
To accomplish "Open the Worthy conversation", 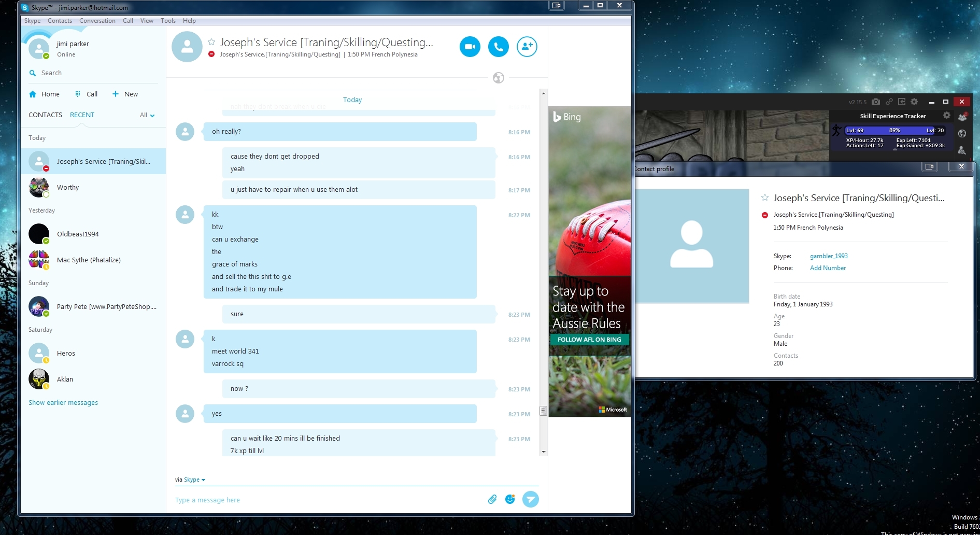I will click(93, 187).
